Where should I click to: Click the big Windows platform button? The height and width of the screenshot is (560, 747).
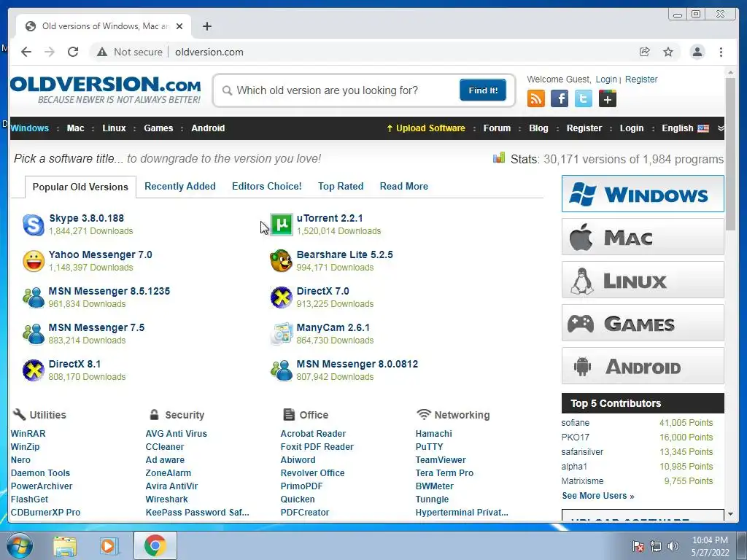coord(643,194)
